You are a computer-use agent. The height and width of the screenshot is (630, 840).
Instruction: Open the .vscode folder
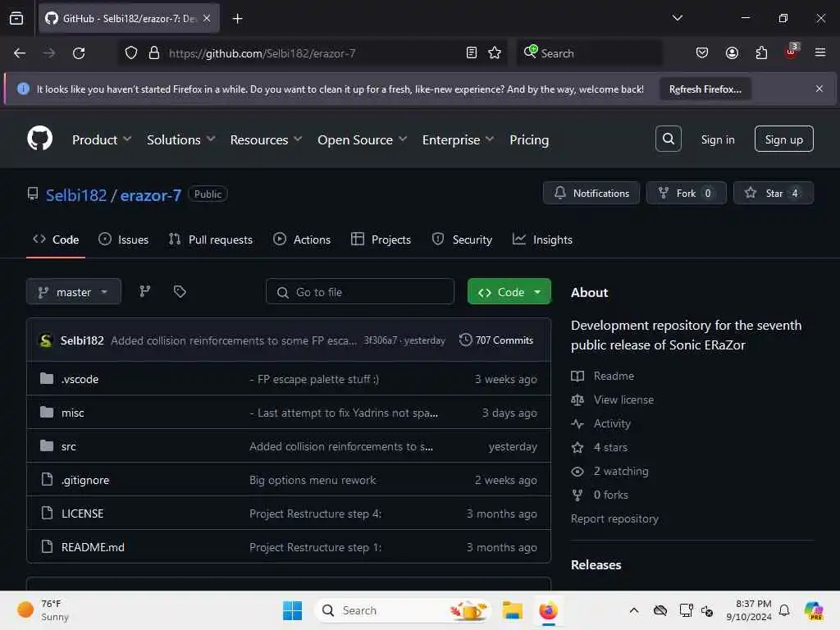(80, 379)
